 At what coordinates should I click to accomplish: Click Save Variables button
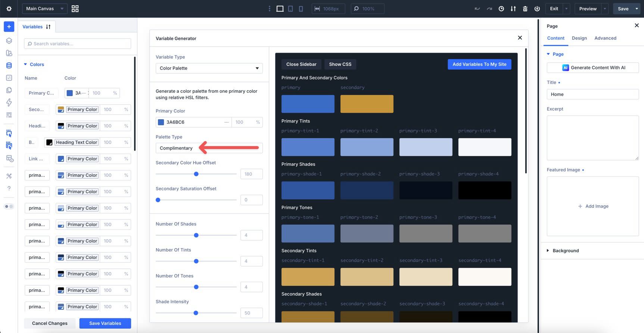[105, 323]
